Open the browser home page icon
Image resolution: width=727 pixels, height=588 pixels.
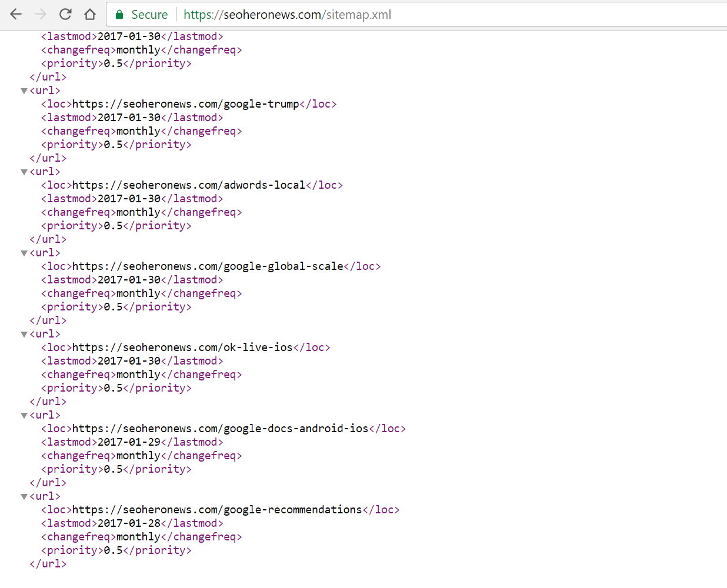(x=90, y=14)
